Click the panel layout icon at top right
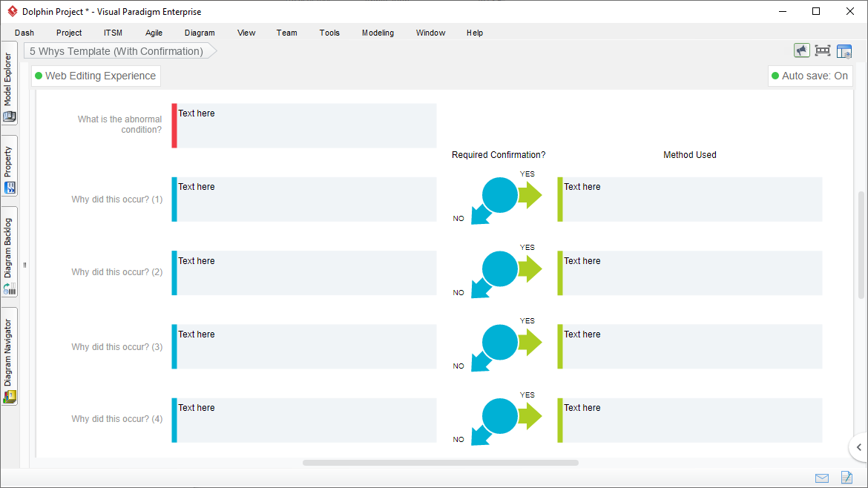The height and width of the screenshot is (488, 868). click(844, 51)
